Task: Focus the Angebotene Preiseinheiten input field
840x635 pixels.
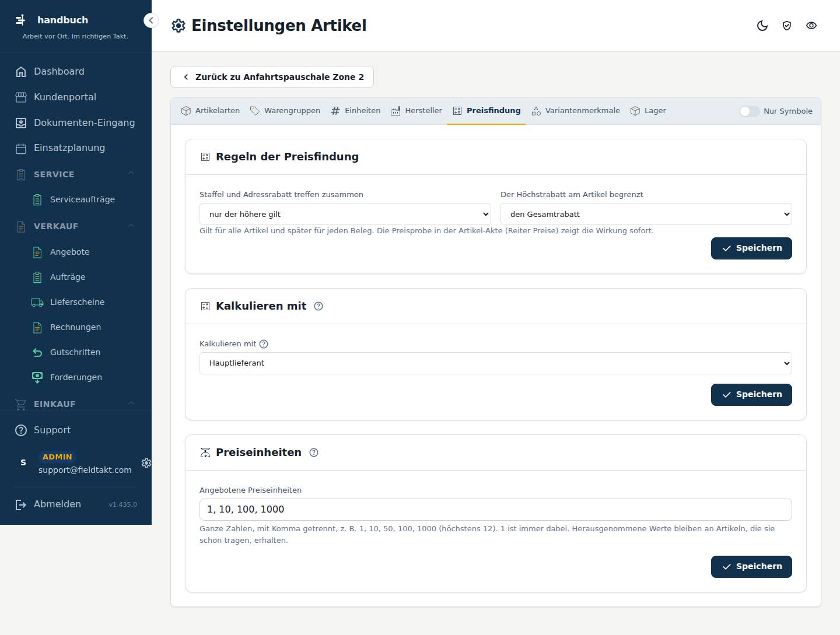Action: 496,510
